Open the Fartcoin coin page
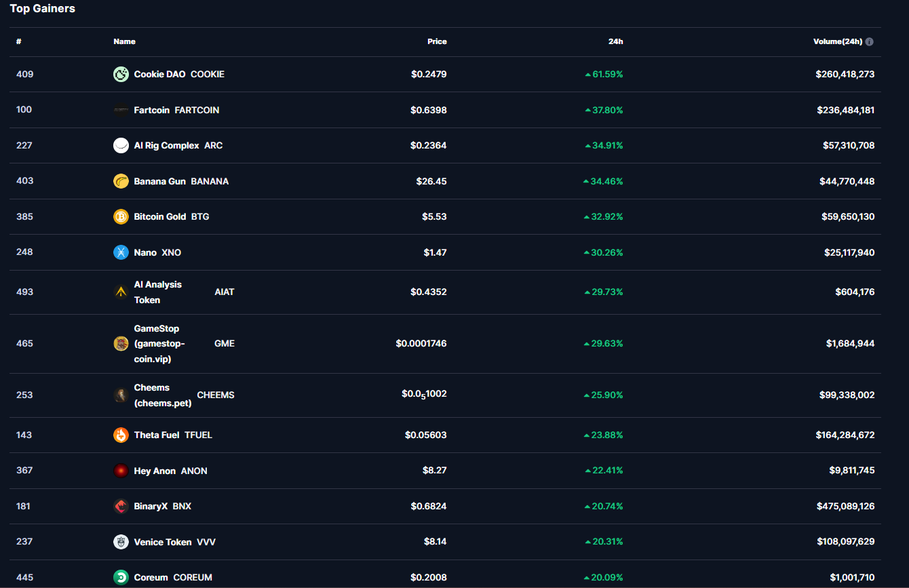The width and height of the screenshot is (909, 588). 152,110
